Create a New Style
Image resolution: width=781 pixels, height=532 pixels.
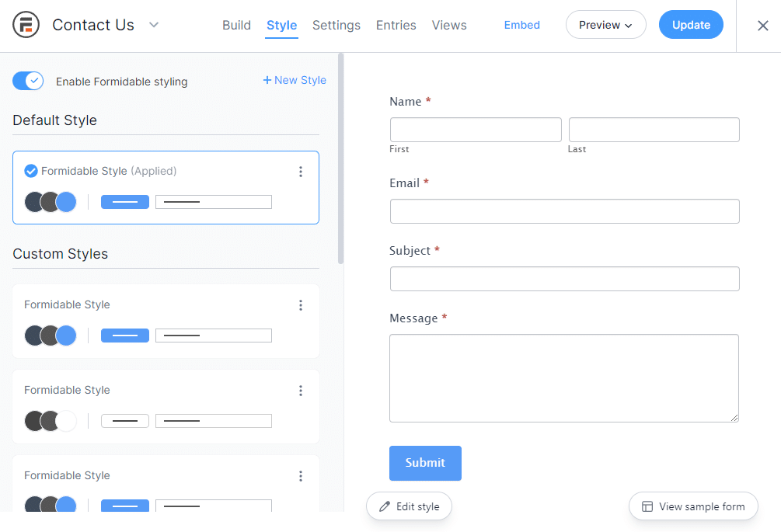(295, 80)
